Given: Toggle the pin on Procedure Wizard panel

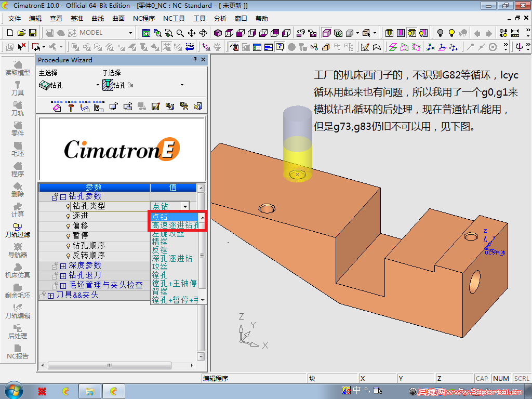Looking at the screenshot, I should (195, 60).
